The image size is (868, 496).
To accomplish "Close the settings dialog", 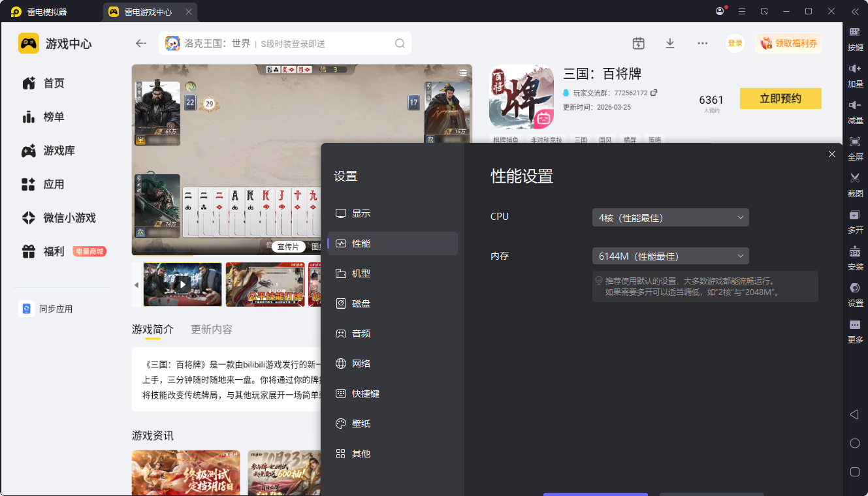I will (831, 154).
